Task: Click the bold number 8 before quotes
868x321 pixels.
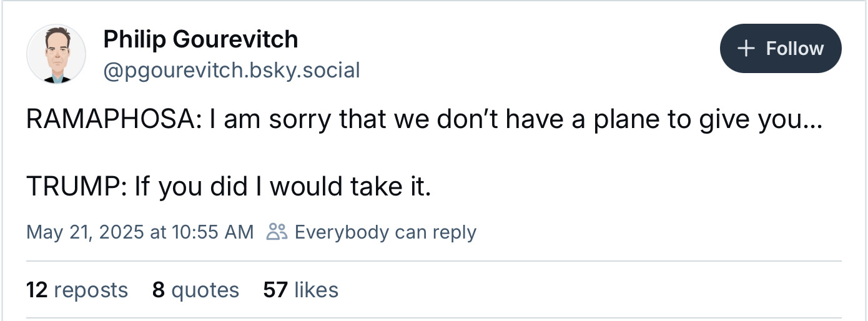Action: pos(159,290)
